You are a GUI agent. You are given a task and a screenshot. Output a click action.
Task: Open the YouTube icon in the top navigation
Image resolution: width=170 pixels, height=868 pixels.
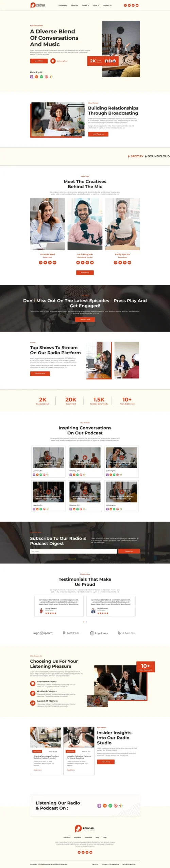[x=137, y=5]
